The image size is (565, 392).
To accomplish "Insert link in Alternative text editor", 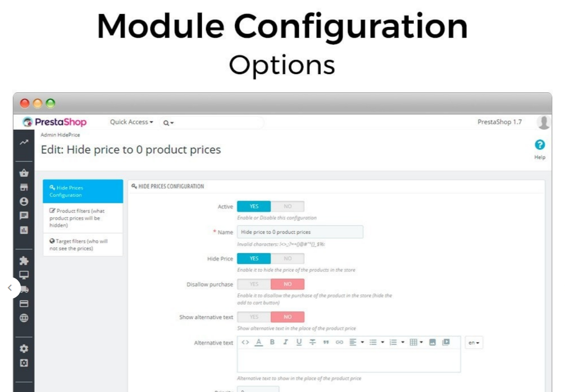I will [339, 342].
